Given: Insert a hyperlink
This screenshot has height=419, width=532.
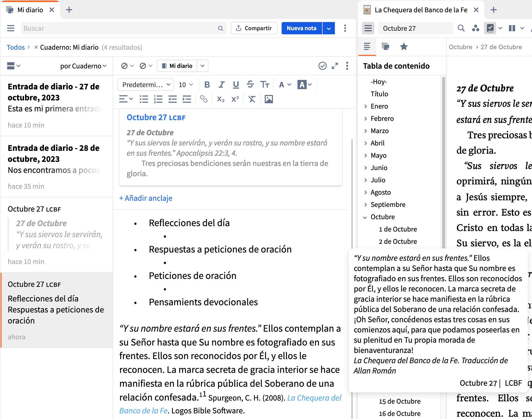Looking at the screenshot, I should pos(204,99).
